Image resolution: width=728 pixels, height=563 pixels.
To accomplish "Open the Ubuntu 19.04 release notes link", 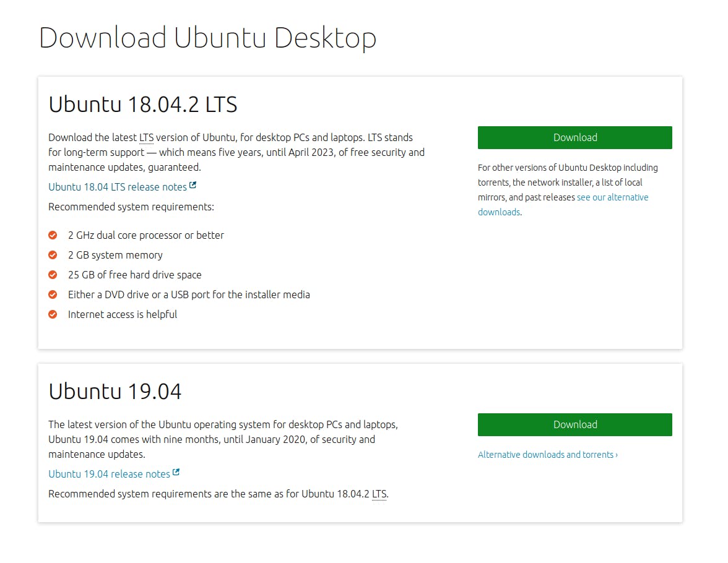I will [109, 474].
